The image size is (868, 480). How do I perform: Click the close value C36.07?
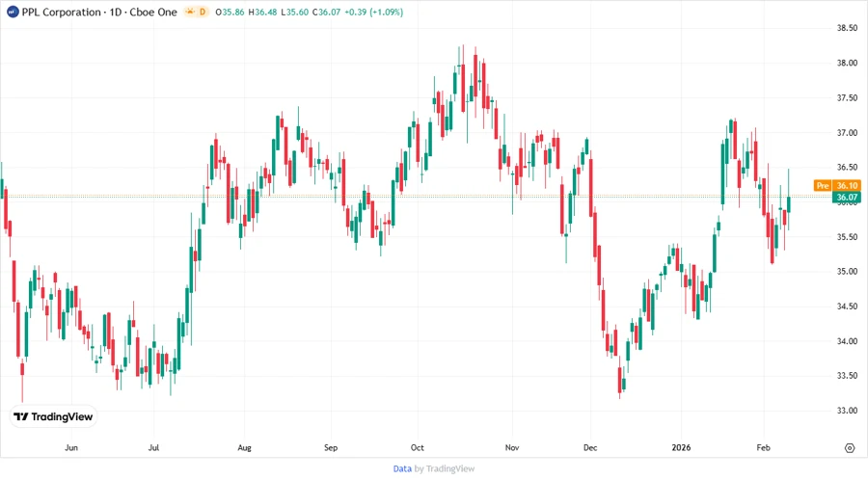coord(327,12)
